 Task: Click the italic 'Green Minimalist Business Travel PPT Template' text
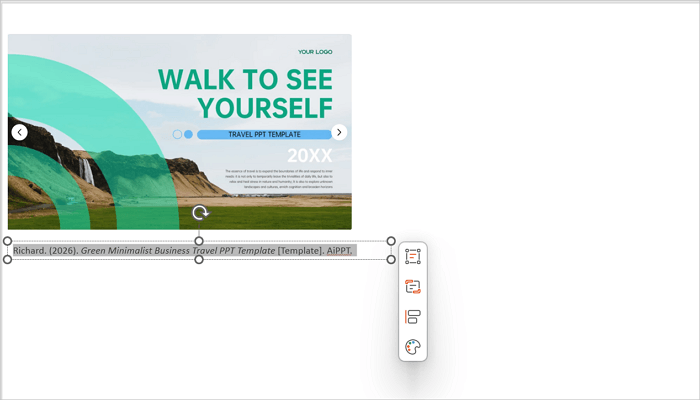tap(178, 251)
